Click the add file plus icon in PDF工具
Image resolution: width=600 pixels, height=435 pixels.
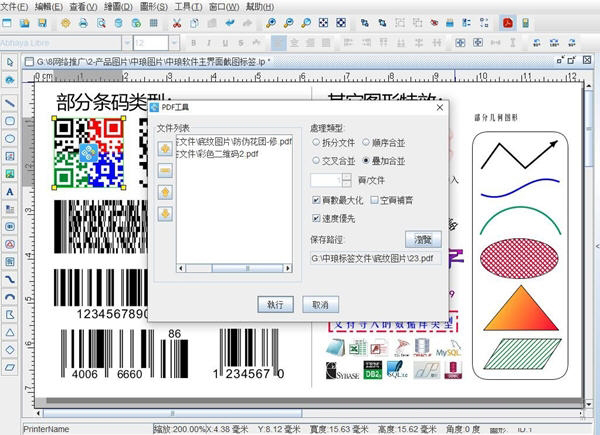(165, 149)
